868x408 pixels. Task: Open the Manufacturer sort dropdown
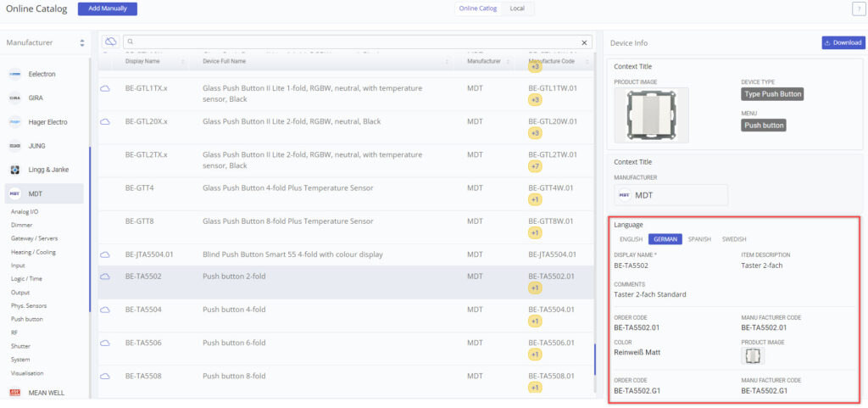[82, 42]
